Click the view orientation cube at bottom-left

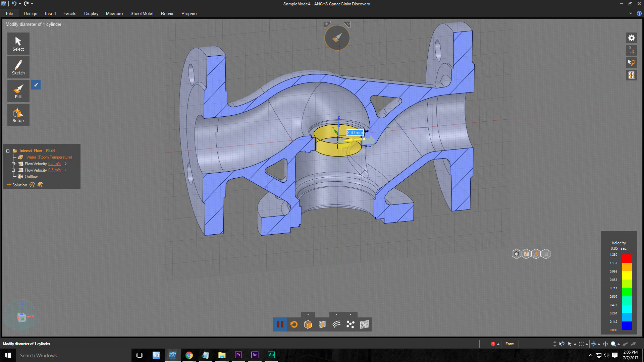tap(22, 317)
